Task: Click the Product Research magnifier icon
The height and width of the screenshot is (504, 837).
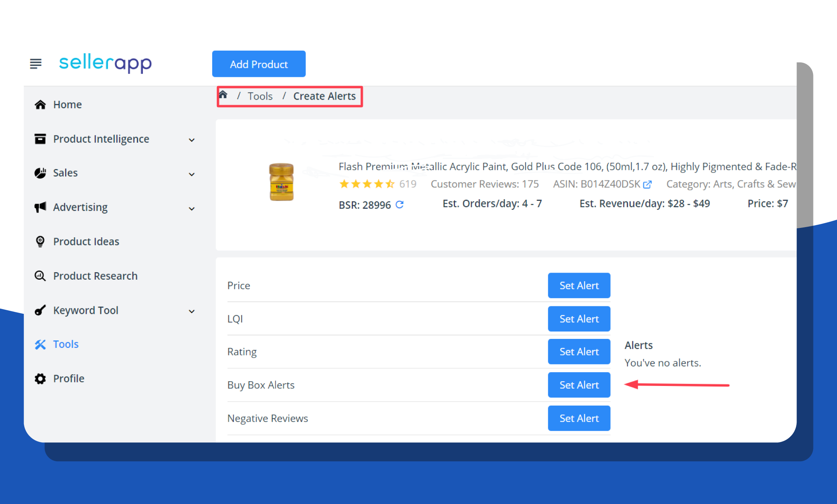Action: [x=40, y=276]
